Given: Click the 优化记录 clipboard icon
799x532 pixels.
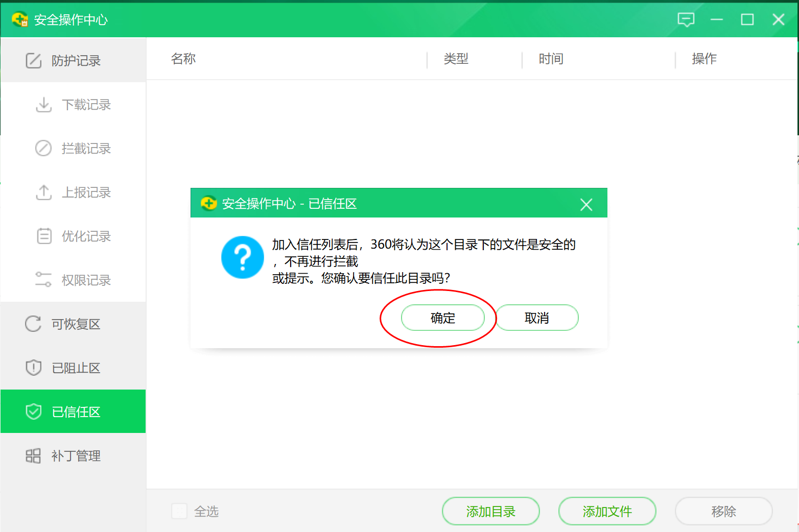Looking at the screenshot, I should (x=44, y=236).
